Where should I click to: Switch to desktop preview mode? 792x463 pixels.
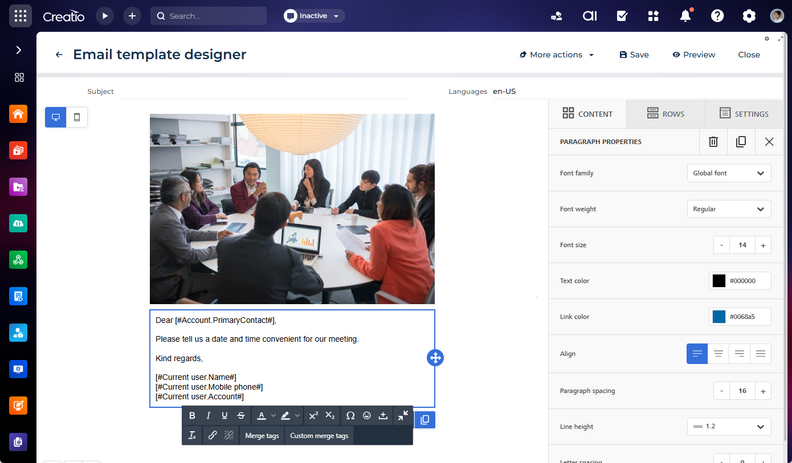click(56, 117)
